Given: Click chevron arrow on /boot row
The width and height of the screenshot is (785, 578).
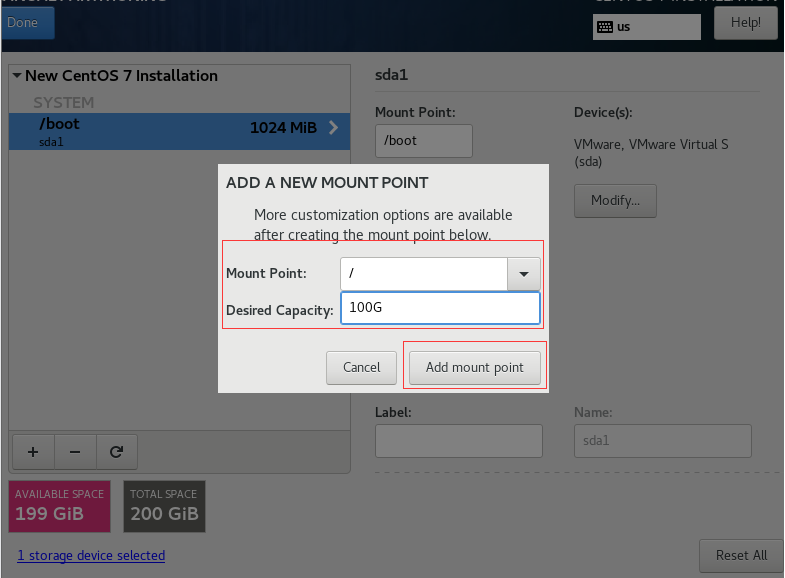Looking at the screenshot, I should click(x=333, y=128).
